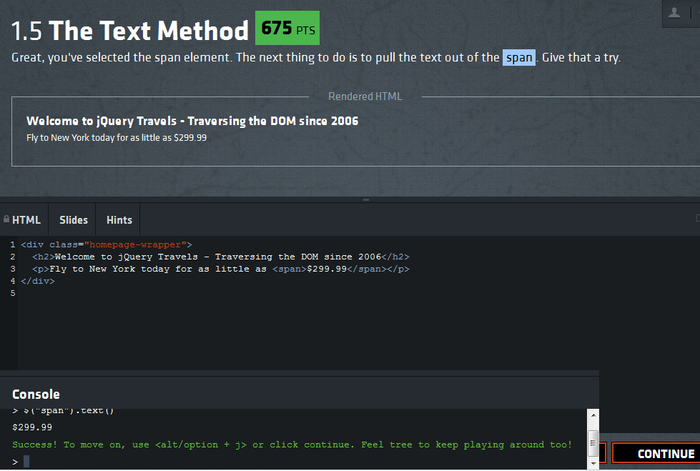Click the 'Rendered HTML' label
This screenshot has height=471, width=700.
coord(365,96)
